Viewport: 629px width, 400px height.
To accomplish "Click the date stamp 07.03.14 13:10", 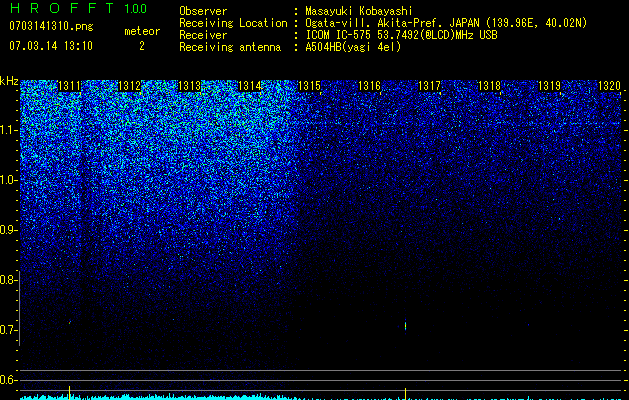I will point(51,46).
